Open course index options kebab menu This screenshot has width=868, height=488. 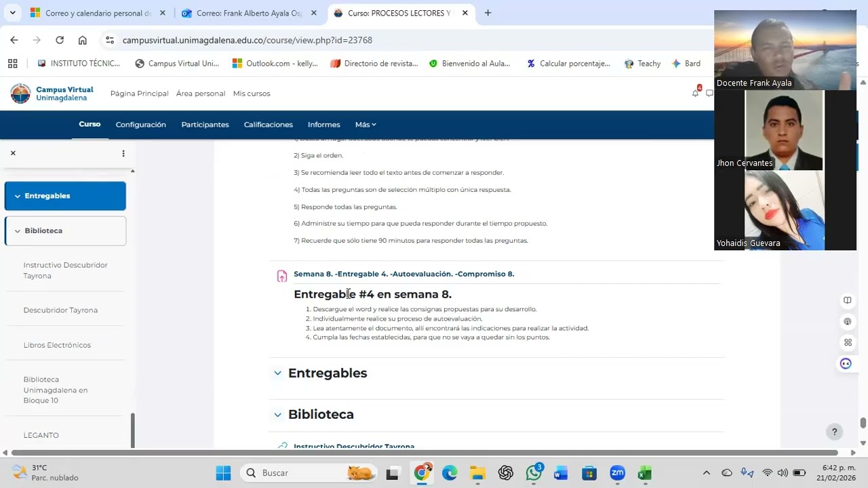tap(123, 154)
